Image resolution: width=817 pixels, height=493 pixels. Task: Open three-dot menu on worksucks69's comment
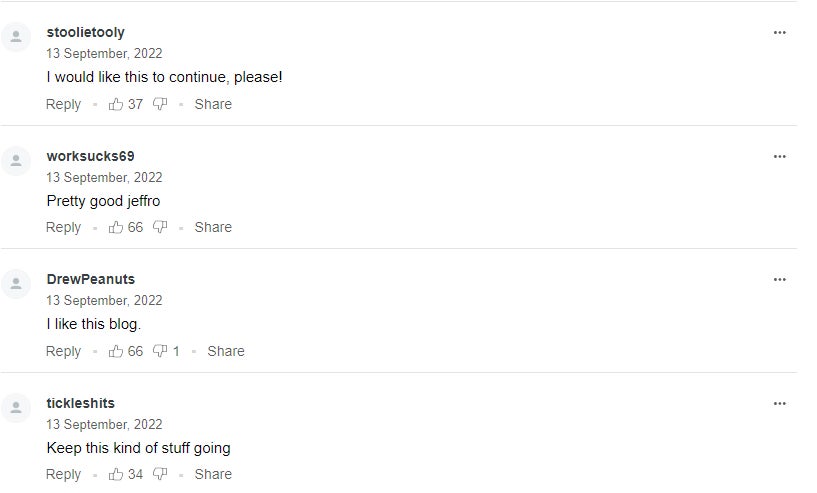point(779,156)
